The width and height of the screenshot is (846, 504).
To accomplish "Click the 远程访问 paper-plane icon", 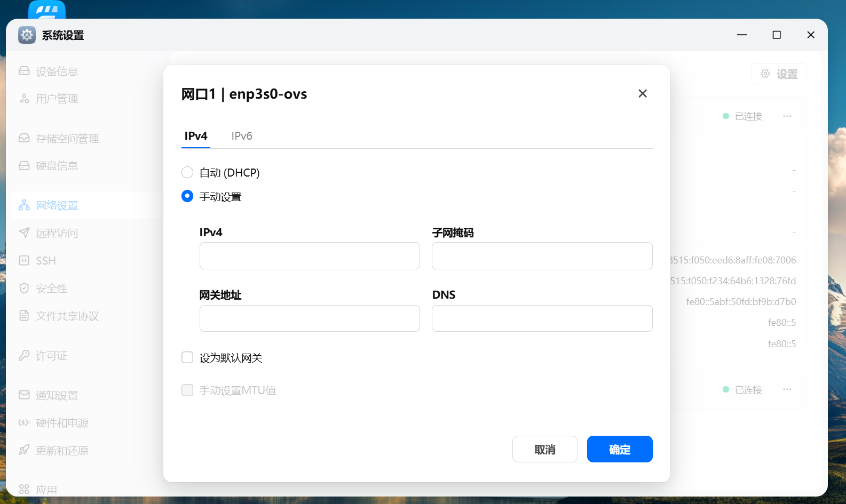I will 24,233.
